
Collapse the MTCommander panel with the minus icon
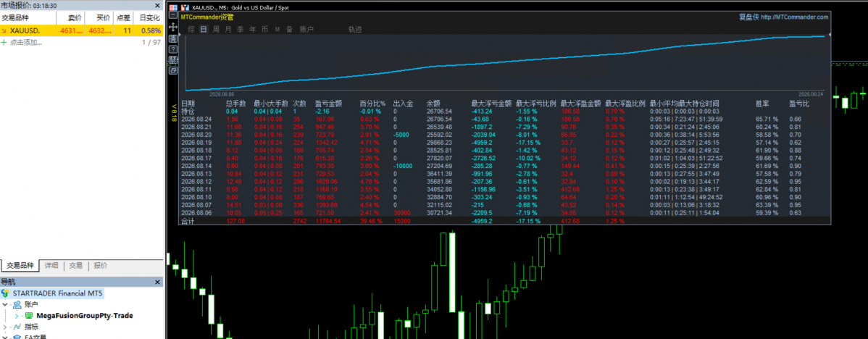[173, 15]
